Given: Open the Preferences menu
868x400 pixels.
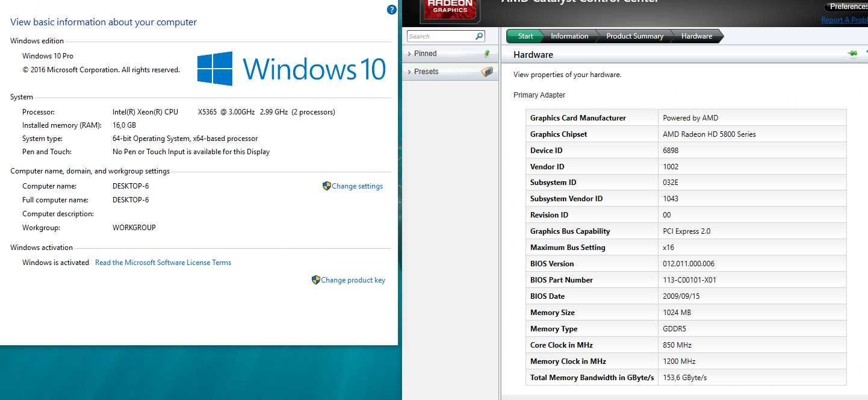Looking at the screenshot, I should tap(848, 7).
